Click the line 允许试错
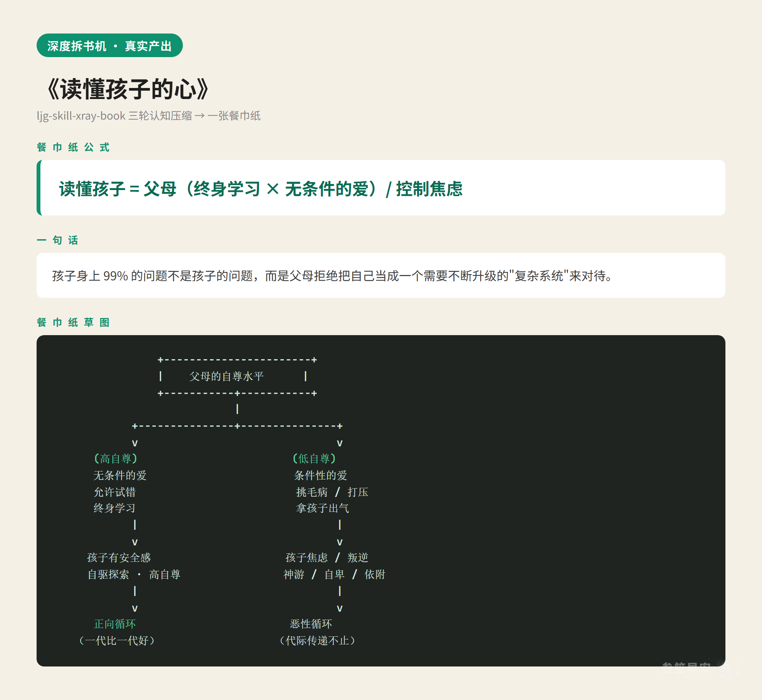This screenshot has height=700, width=762. [115, 492]
